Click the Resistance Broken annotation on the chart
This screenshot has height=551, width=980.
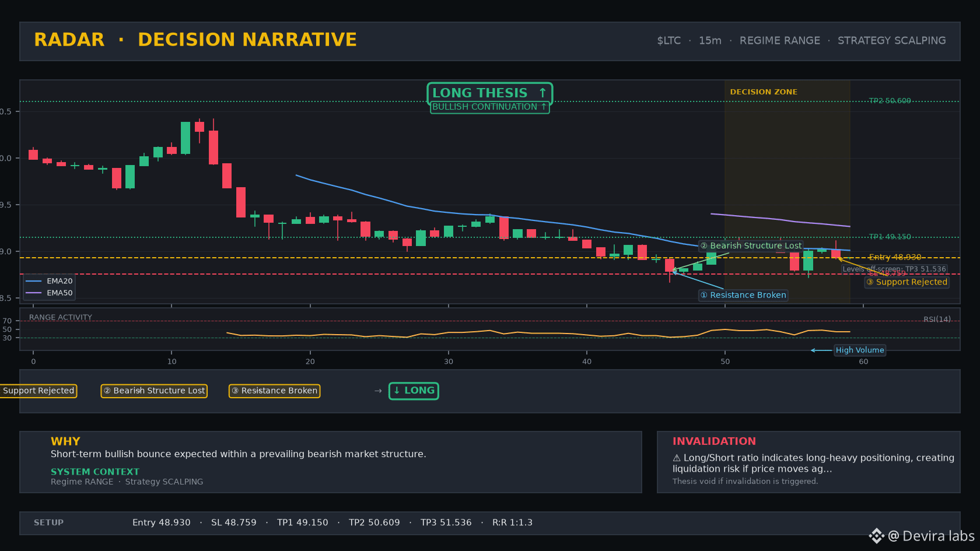[743, 295]
